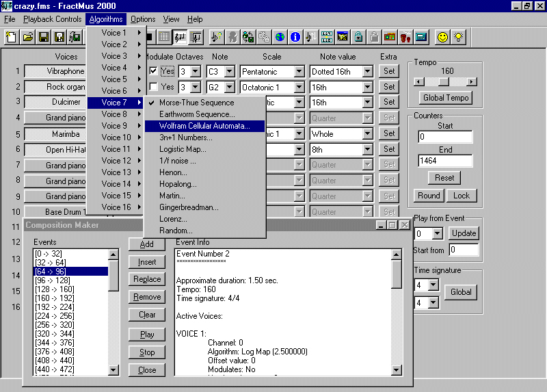Open the Dotted 16th note value dropdown
Screen dimensions: 547x392
coord(367,71)
